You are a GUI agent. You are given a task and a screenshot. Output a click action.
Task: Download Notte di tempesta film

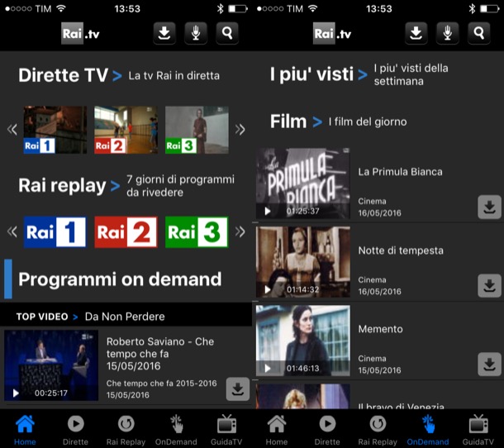(489, 286)
